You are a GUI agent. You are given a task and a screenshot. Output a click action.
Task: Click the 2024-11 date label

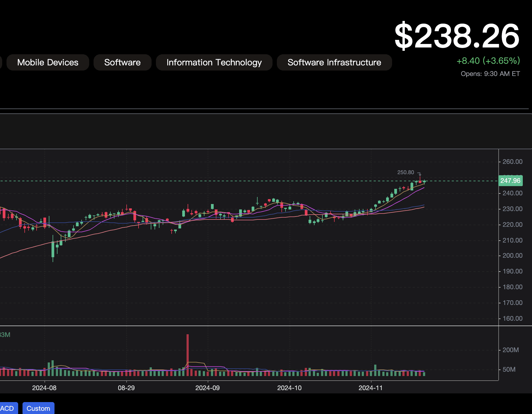click(x=371, y=388)
